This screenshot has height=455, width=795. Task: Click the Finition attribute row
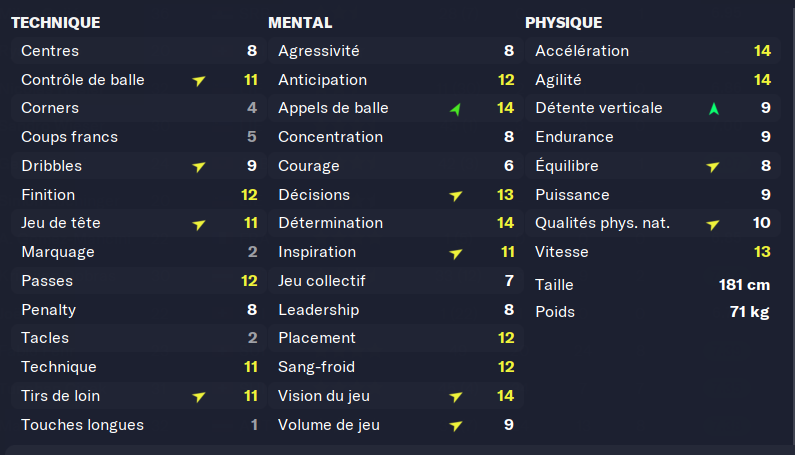(x=138, y=195)
